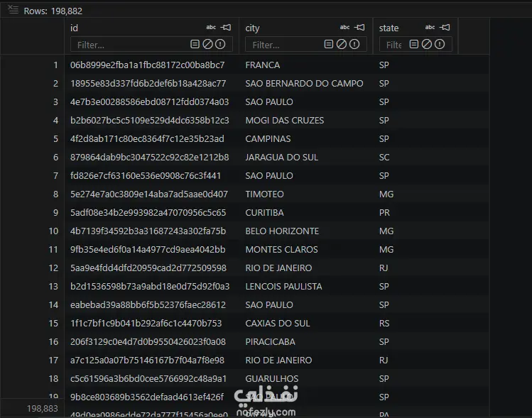The image size is (532, 418).
Task: Click the Rows: 198,882 count label
Action: [53, 11]
